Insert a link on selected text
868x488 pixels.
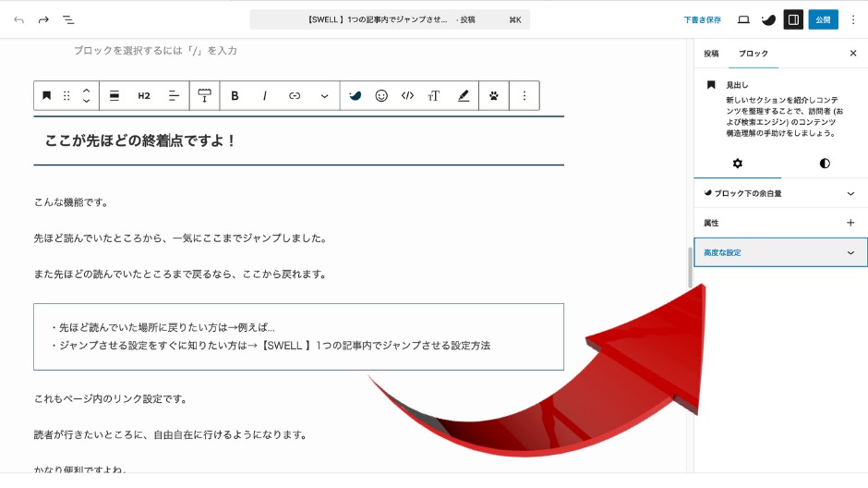[x=295, y=96]
